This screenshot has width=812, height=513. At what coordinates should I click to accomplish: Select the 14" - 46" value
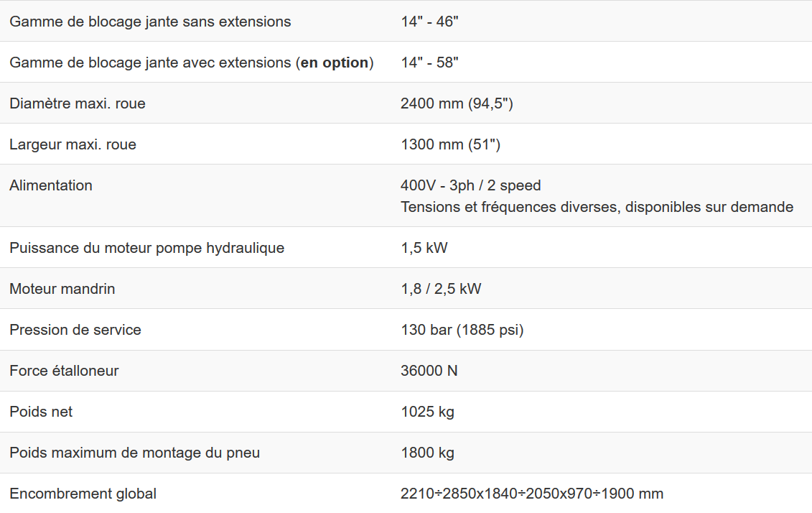[x=429, y=22]
